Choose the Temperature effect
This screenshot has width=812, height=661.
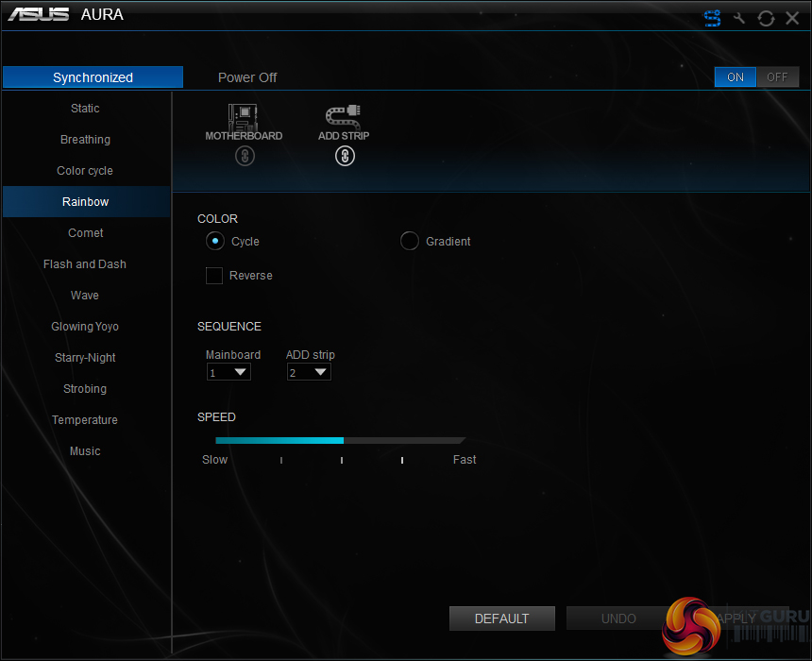[x=85, y=419]
